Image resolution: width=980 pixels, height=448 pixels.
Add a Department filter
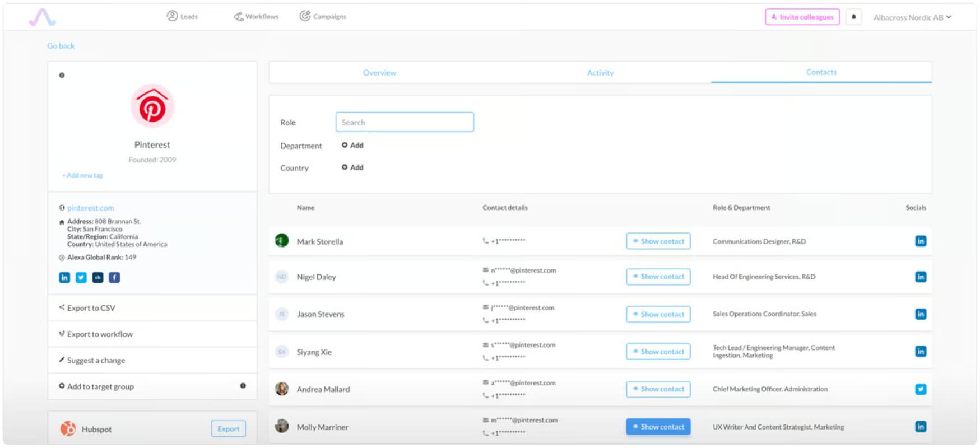(352, 145)
